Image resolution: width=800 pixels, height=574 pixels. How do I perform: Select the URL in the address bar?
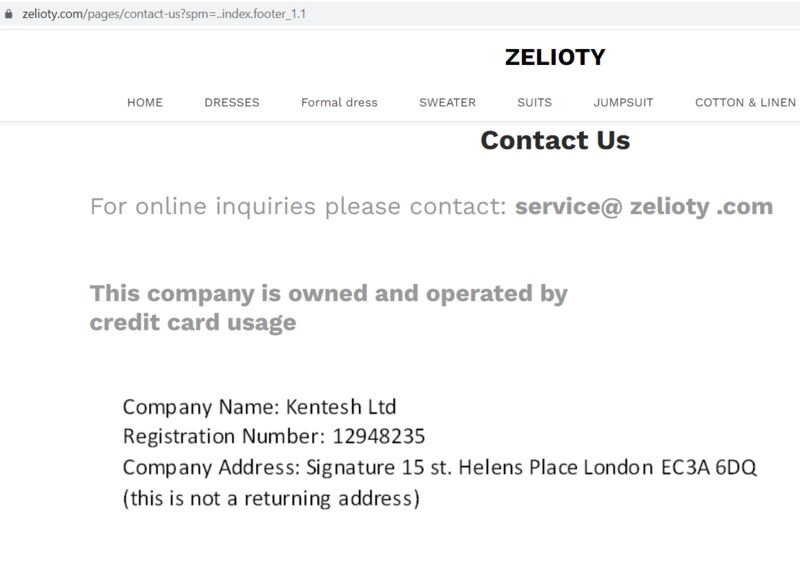coord(164,14)
